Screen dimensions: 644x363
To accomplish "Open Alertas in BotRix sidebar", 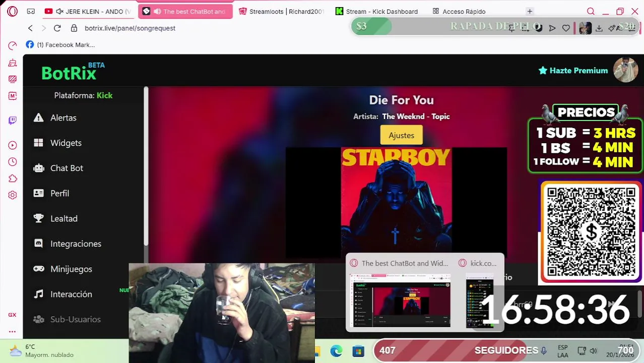I will tap(63, 117).
